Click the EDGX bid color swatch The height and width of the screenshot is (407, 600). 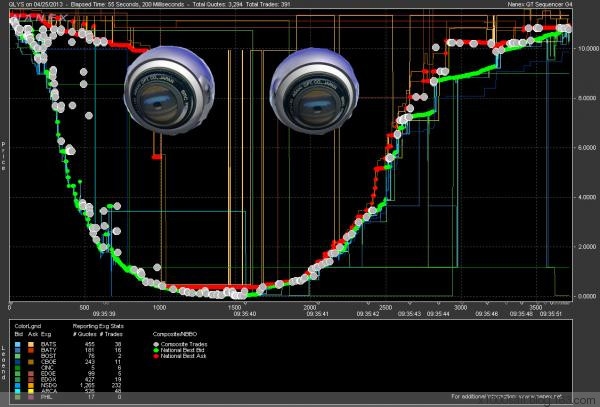pyautogui.click(x=18, y=379)
